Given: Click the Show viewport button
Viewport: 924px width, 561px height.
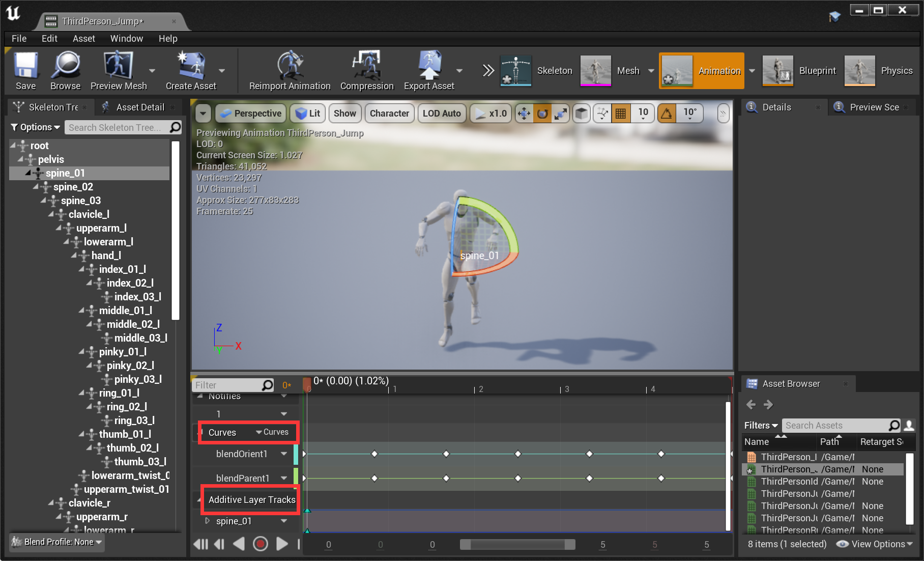Looking at the screenshot, I should point(345,114).
